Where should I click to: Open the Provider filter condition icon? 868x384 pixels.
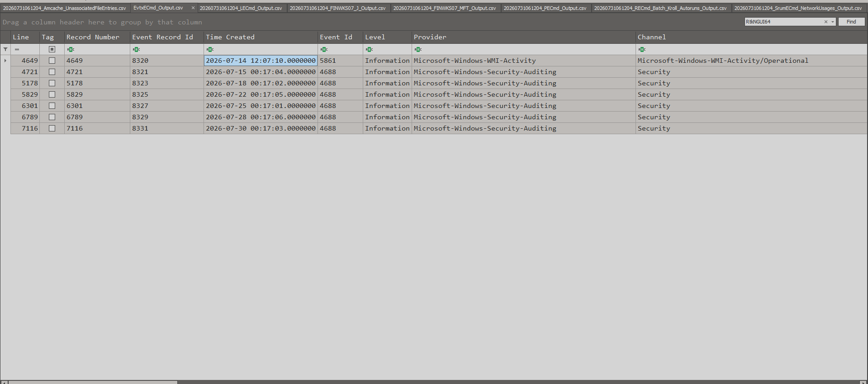tap(418, 49)
